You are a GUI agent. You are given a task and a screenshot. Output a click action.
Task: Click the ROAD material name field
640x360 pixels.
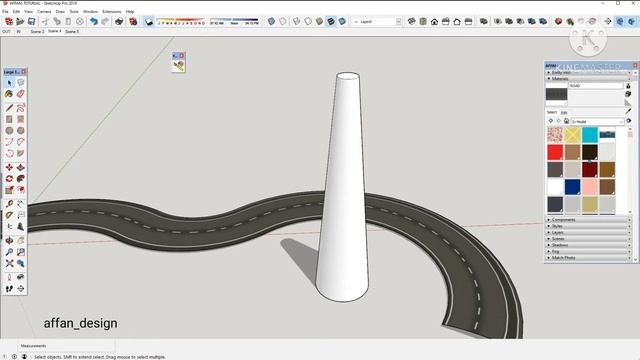pos(596,86)
